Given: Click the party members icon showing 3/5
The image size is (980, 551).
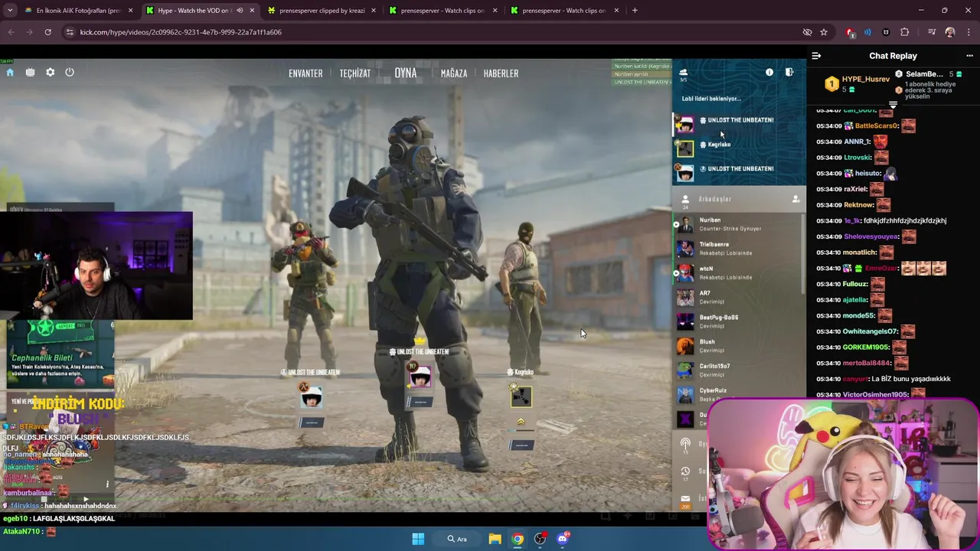Looking at the screenshot, I should point(684,74).
